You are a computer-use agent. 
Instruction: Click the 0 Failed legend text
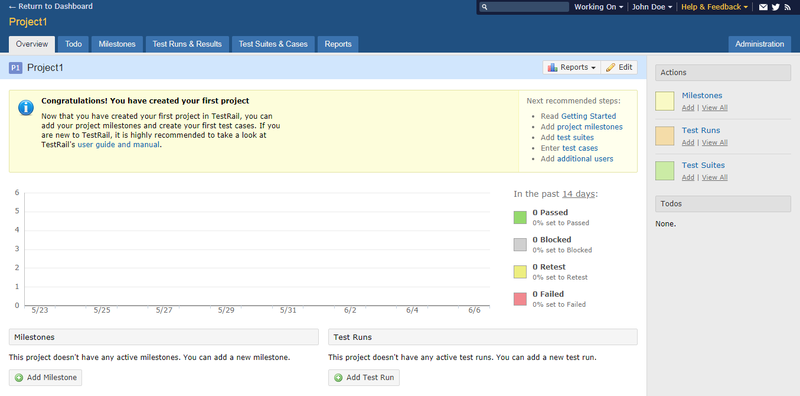pos(548,294)
